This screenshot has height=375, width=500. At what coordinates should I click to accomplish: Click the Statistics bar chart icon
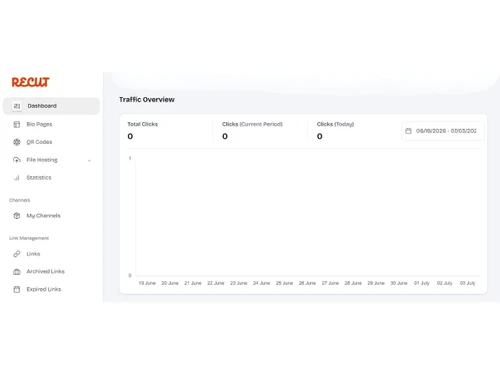(17, 178)
